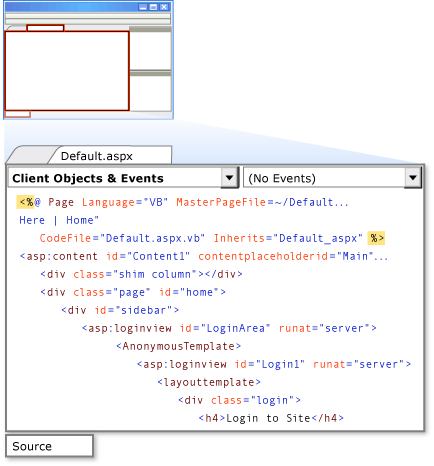
Task: Click the div class="shim column" line
Action: [x=141, y=274]
